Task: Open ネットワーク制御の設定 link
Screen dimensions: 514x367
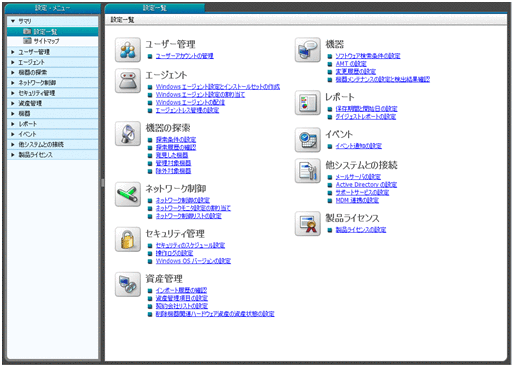Action: pos(183,200)
